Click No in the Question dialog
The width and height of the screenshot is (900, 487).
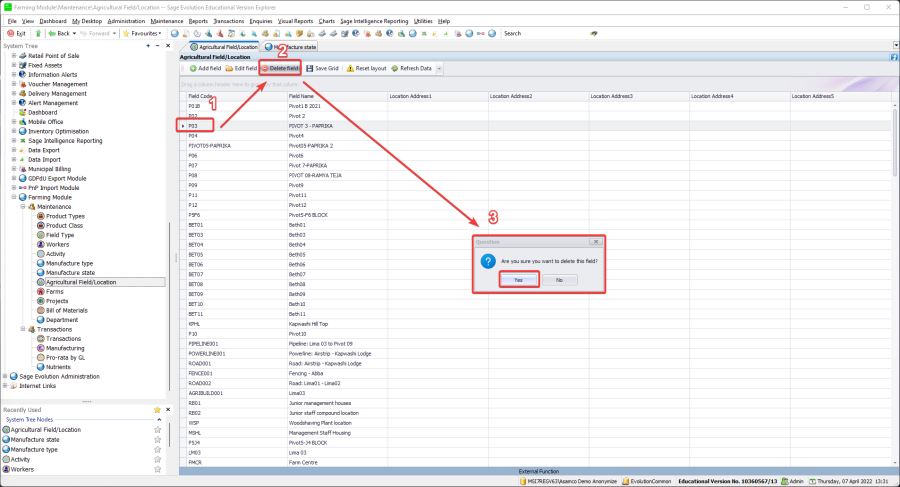pos(558,280)
